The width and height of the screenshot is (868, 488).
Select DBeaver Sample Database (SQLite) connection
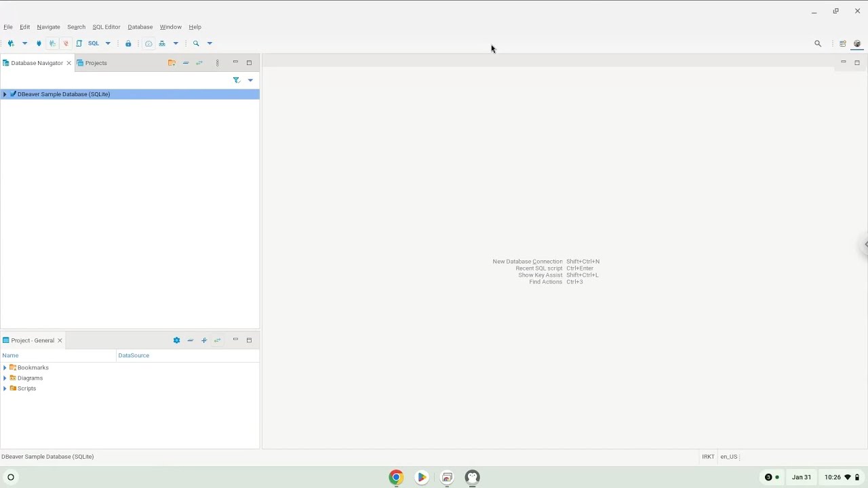pos(64,94)
